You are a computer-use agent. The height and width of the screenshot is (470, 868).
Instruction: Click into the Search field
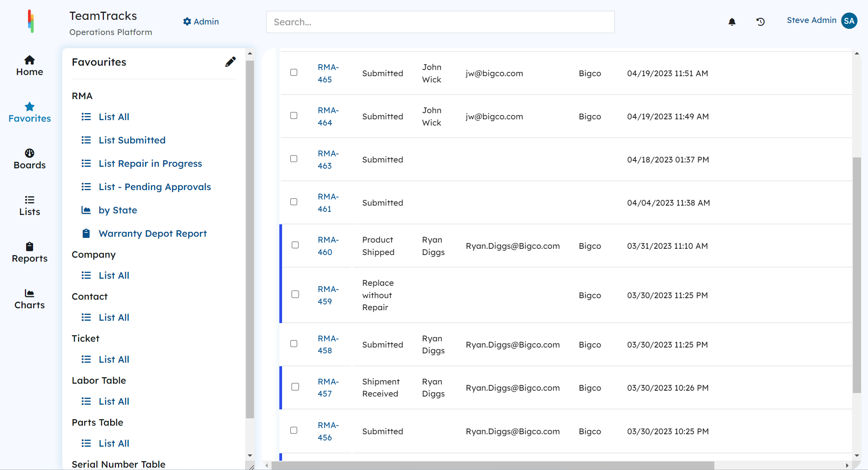click(x=440, y=22)
